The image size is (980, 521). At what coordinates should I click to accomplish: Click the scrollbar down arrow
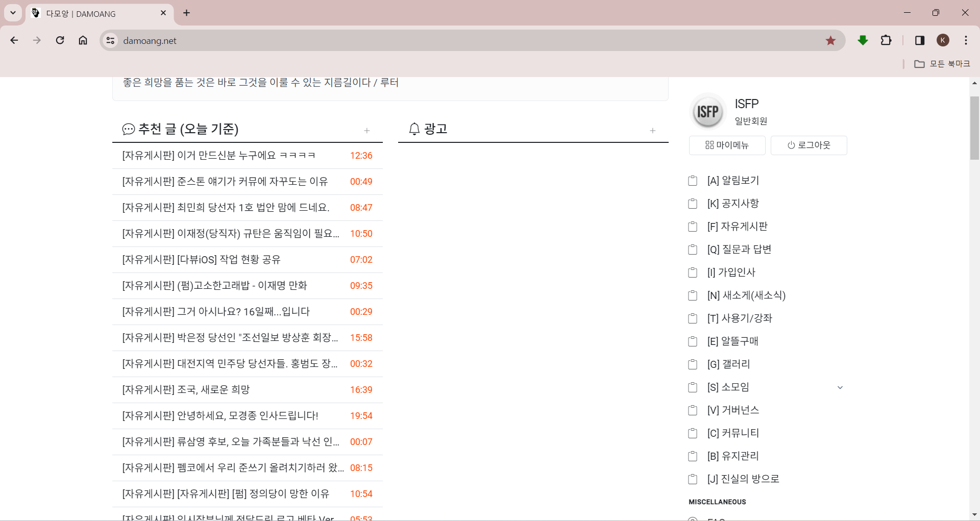point(974,515)
